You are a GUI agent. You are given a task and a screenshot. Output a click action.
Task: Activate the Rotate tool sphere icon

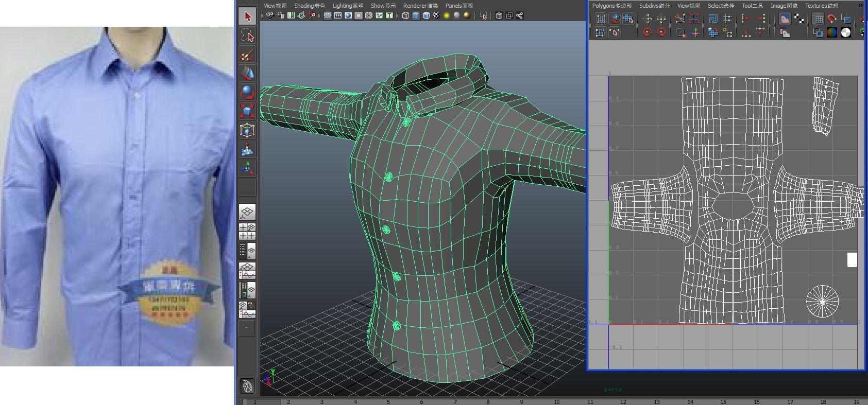tap(247, 92)
